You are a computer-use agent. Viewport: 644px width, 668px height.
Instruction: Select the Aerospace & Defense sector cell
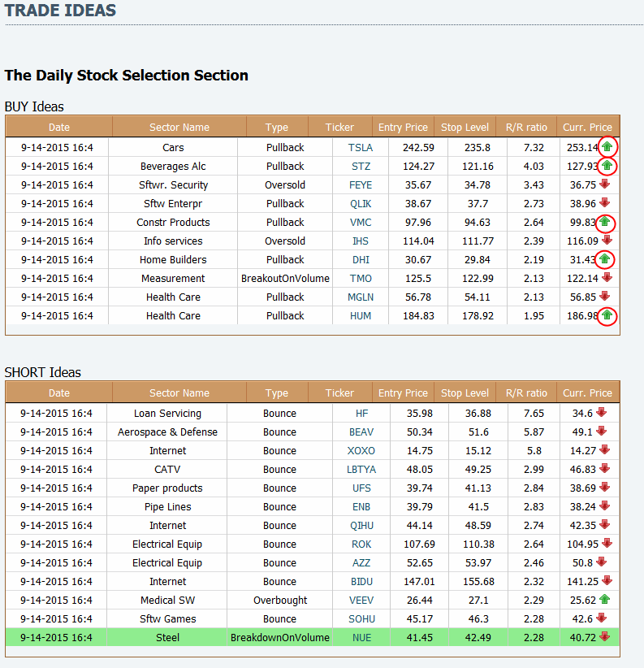167,432
